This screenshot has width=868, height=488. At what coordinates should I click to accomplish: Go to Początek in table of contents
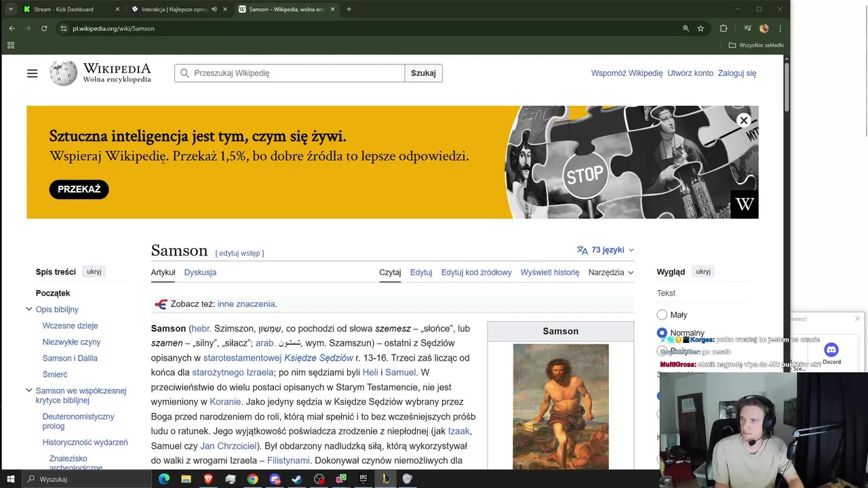(53, 293)
